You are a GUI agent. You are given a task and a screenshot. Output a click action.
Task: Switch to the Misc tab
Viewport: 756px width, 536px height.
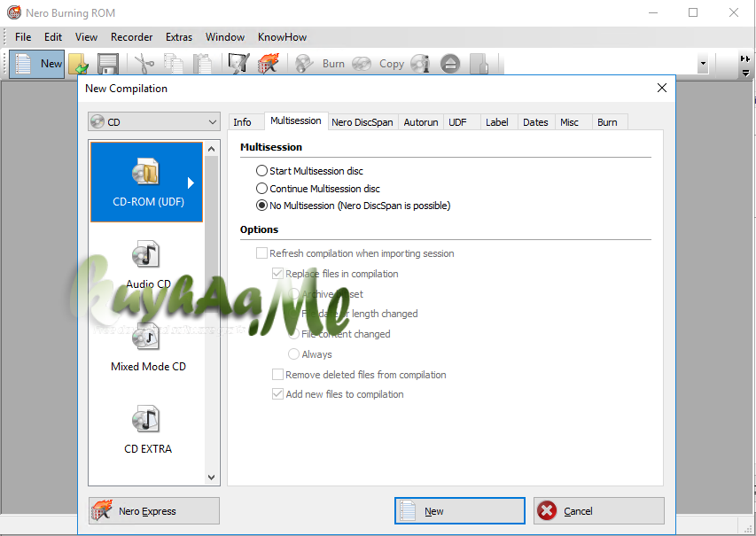click(573, 122)
